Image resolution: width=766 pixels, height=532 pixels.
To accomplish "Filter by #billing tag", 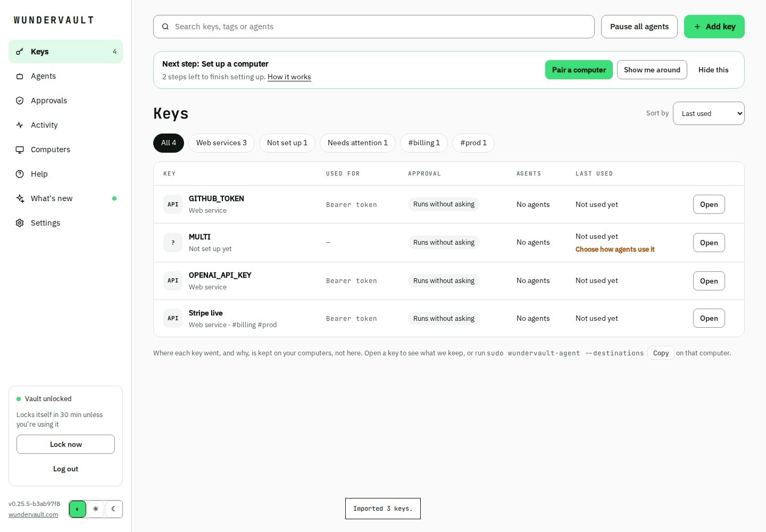I will click(424, 143).
